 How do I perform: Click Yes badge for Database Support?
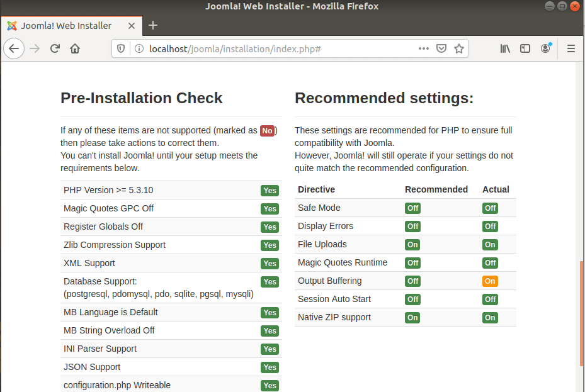click(270, 282)
